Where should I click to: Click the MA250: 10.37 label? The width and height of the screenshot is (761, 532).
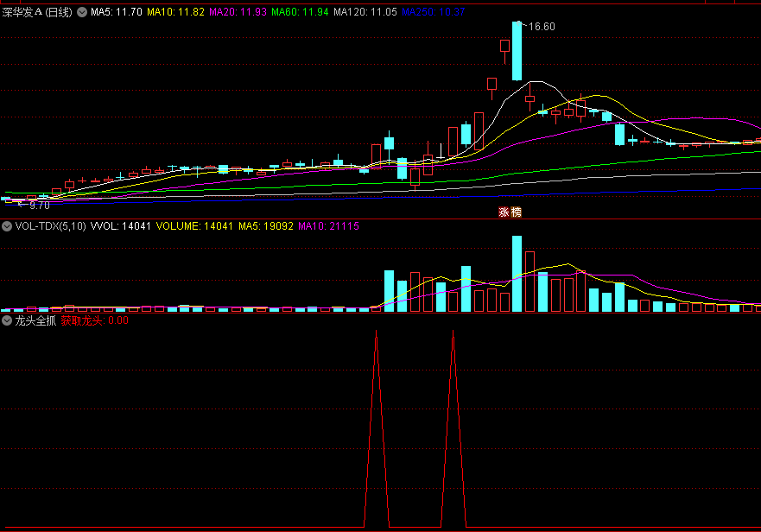(x=434, y=12)
